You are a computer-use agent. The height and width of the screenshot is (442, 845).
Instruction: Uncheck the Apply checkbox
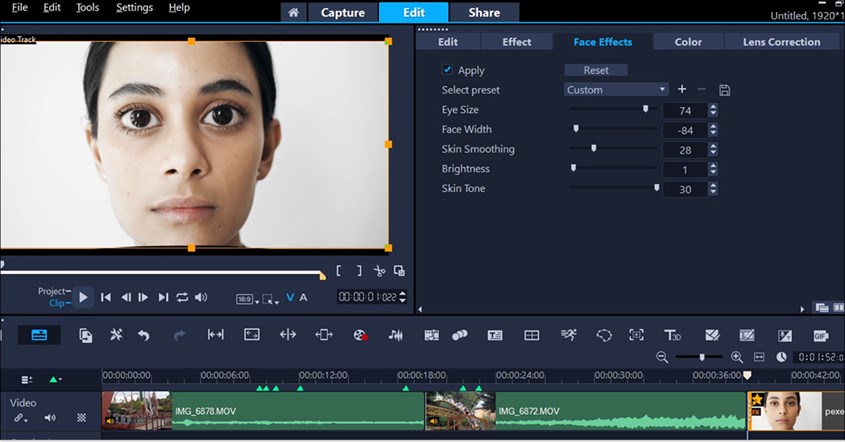click(447, 69)
